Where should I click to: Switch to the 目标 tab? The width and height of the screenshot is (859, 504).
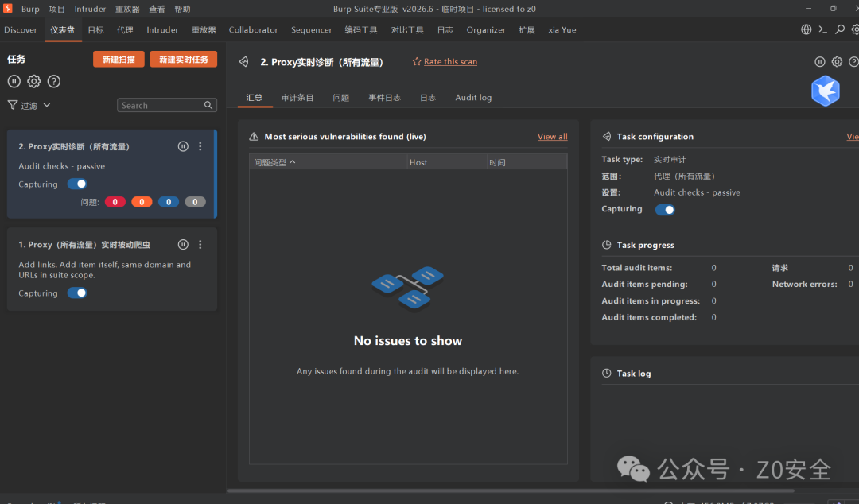click(x=96, y=29)
